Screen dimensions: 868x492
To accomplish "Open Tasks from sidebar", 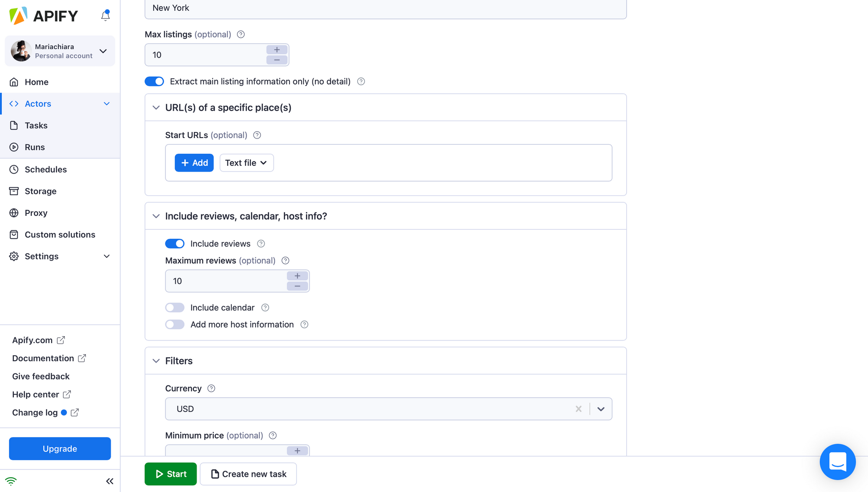I will 60,125.
